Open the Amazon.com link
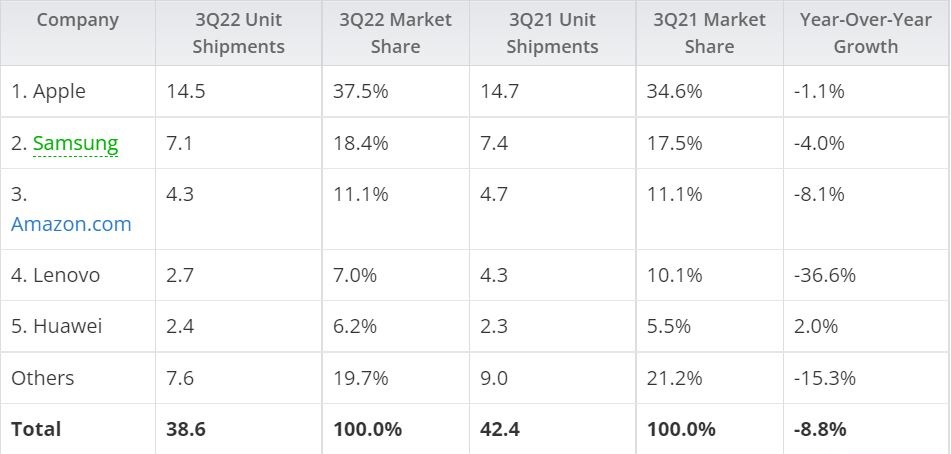 click(71, 224)
